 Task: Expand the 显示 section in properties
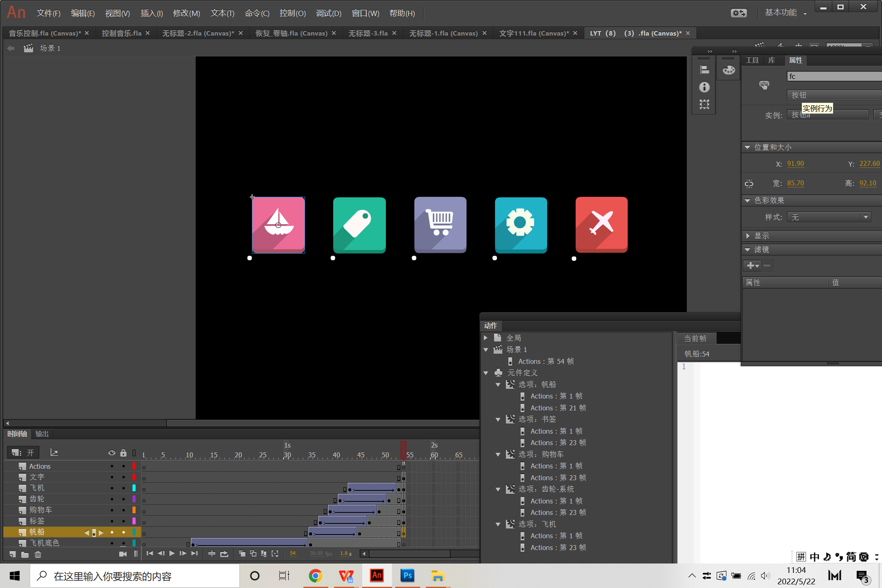coord(748,236)
